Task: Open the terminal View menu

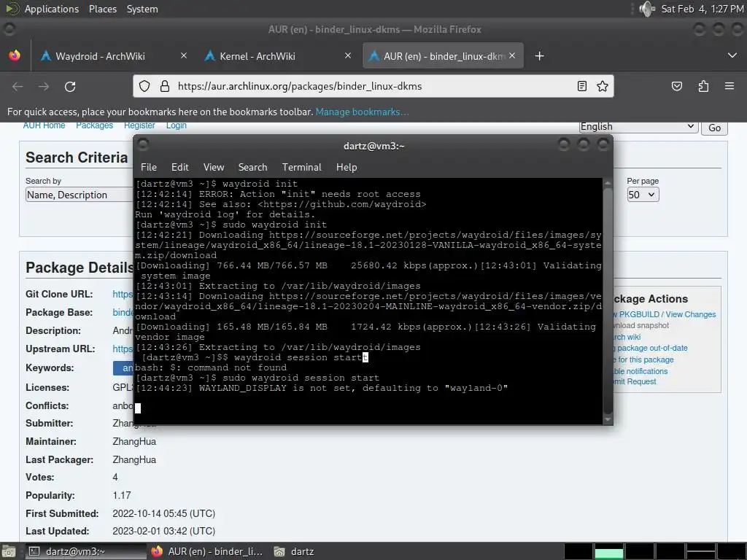Action: click(x=214, y=167)
